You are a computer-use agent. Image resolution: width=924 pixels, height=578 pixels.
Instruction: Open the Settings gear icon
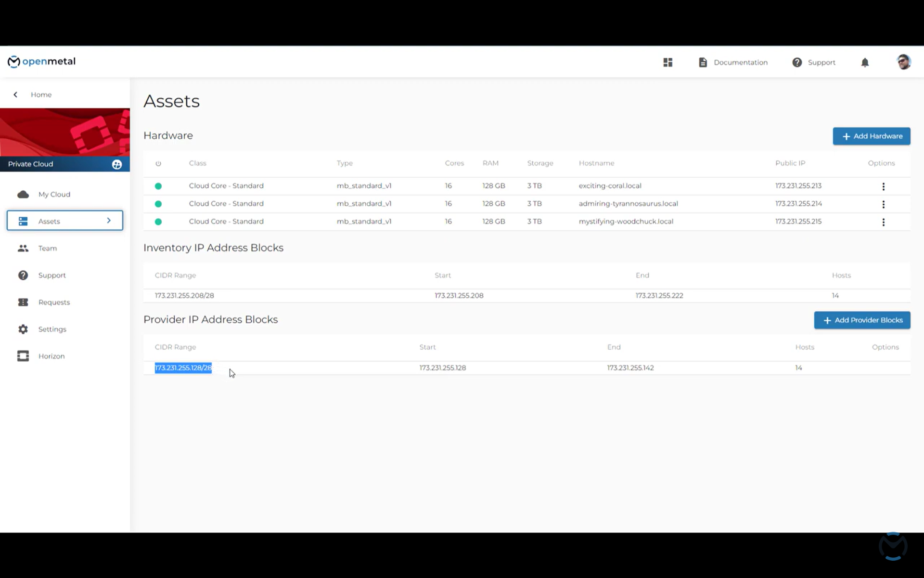tap(23, 329)
